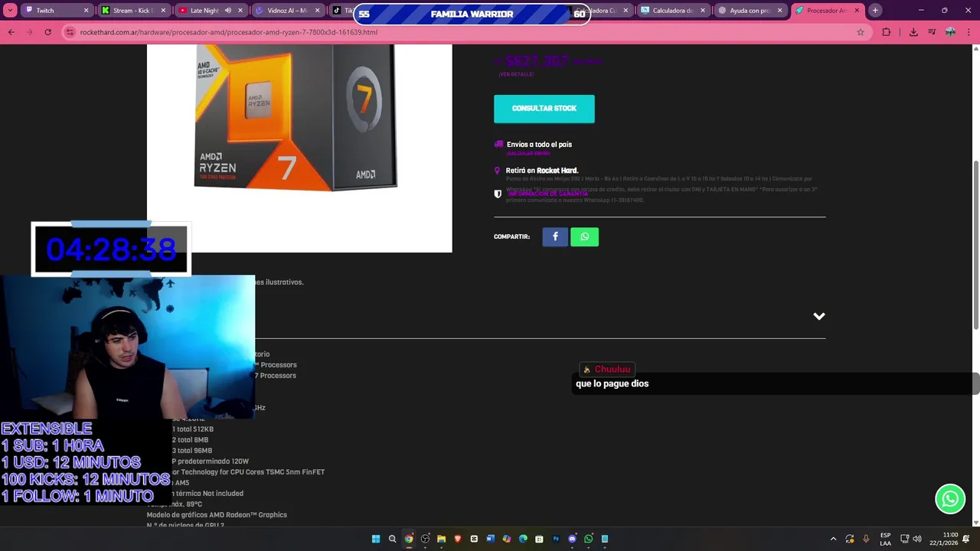This screenshot has height=551, width=980.
Task: Open OBS Studio from the taskbar
Action: point(425,539)
